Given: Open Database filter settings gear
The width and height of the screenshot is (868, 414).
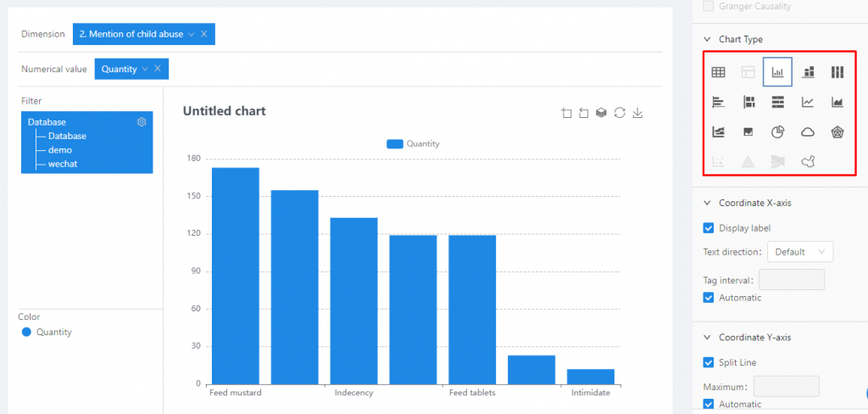Looking at the screenshot, I should (x=142, y=122).
